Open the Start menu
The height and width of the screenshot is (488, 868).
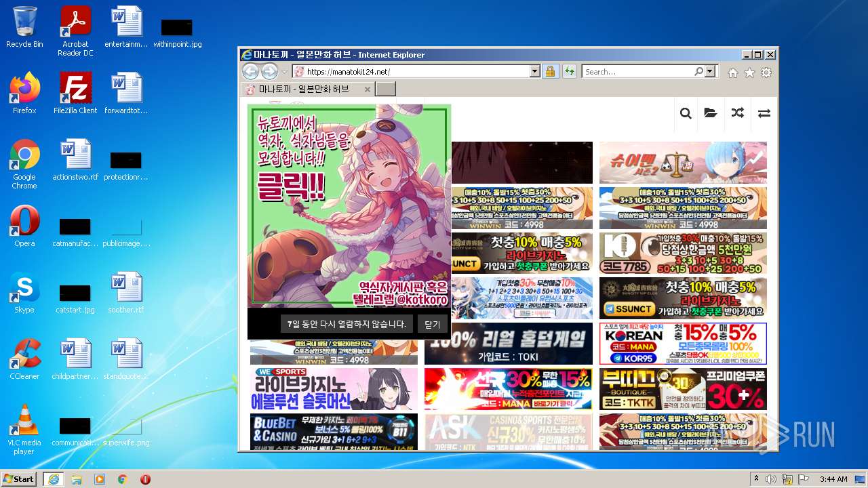19,479
